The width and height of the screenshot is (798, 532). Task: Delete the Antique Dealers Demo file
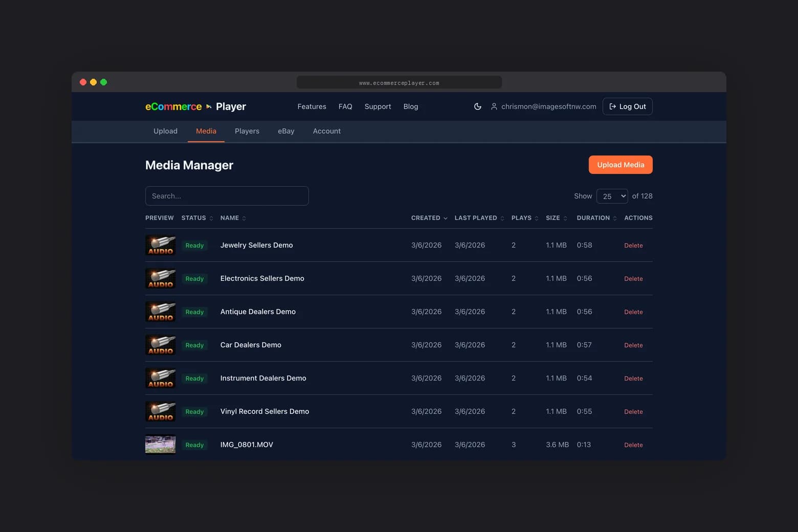pyautogui.click(x=633, y=312)
